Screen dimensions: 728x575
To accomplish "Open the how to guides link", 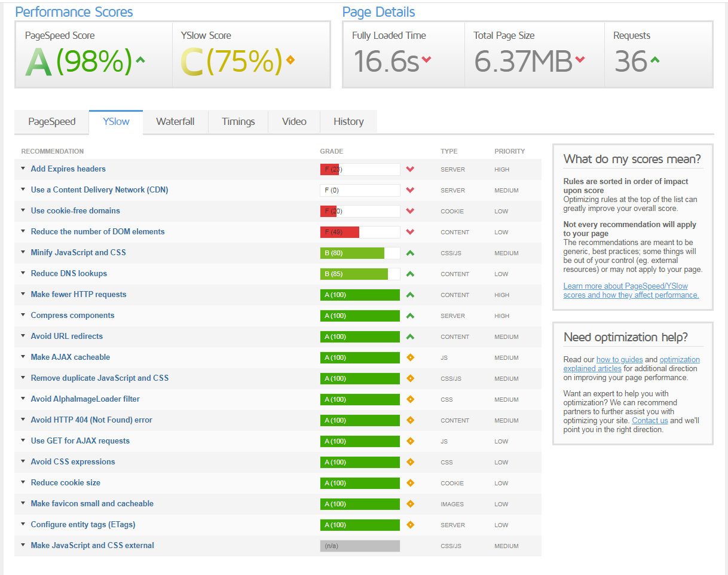I will click(x=619, y=359).
